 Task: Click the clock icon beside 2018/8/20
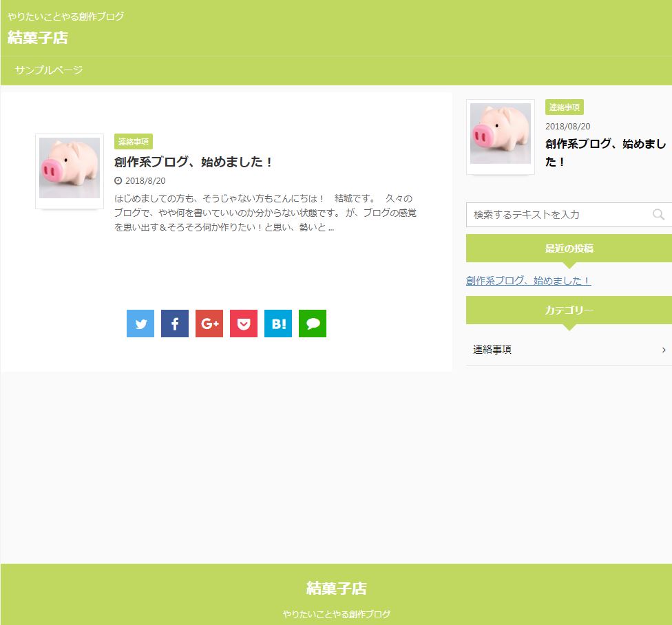click(x=118, y=180)
